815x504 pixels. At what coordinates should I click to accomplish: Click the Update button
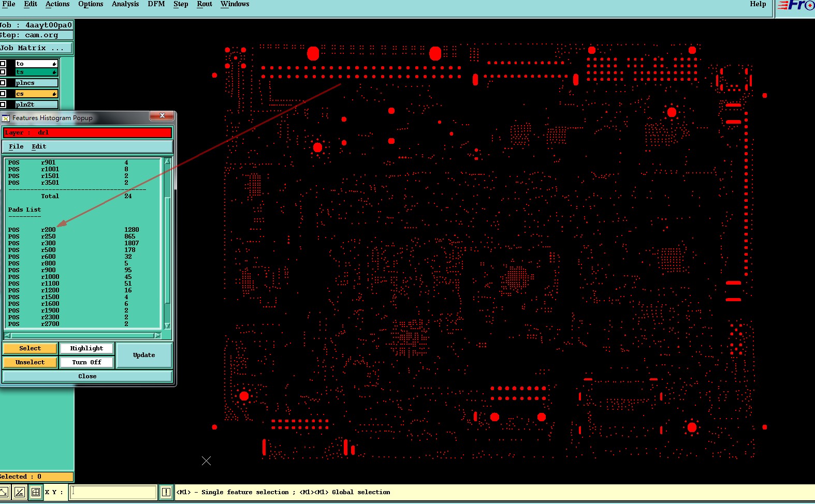(144, 355)
